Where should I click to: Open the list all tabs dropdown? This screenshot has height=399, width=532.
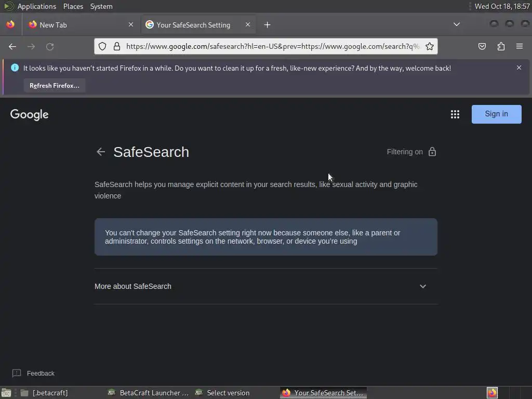(x=457, y=24)
